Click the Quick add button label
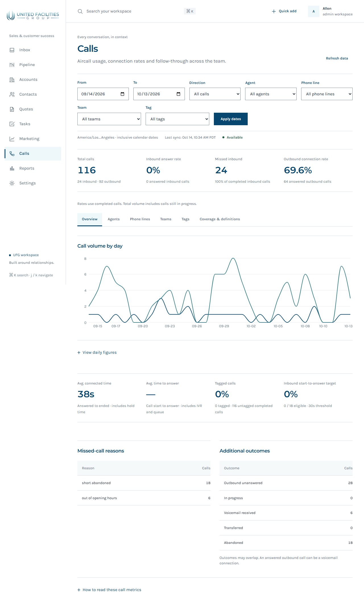The height and width of the screenshot is (613, 364). coord(288,11)
